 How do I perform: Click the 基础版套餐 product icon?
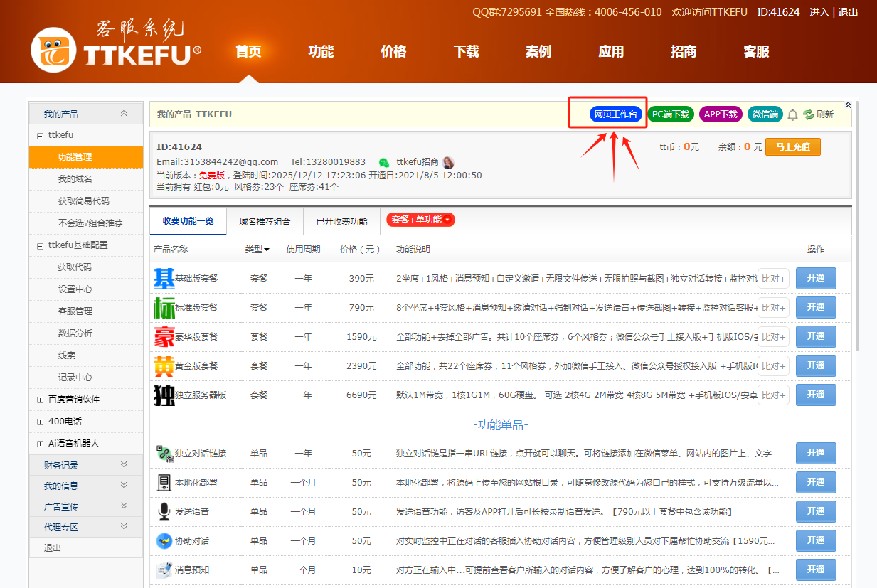[x=164, y=279]
